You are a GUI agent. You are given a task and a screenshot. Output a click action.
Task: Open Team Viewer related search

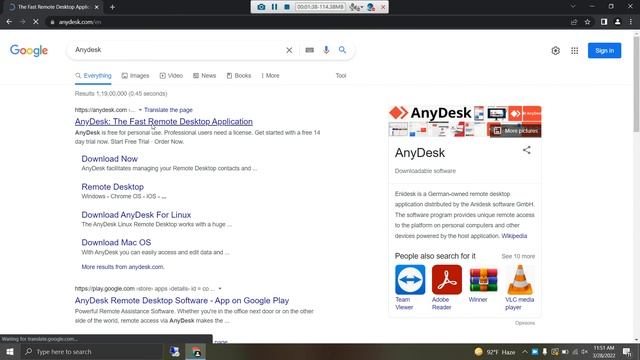410,288
